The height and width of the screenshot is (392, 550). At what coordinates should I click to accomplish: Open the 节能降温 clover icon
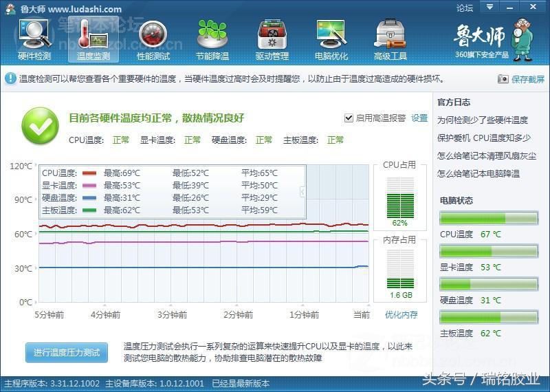pyautogui.click(x=212, y=39)
